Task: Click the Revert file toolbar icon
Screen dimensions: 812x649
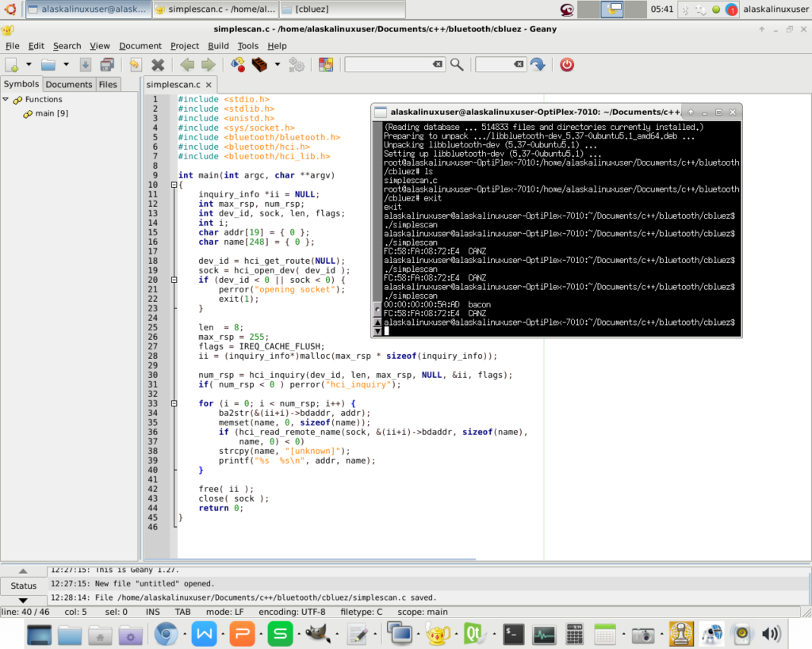Action: pyautogui.click(x=136, y=65)
